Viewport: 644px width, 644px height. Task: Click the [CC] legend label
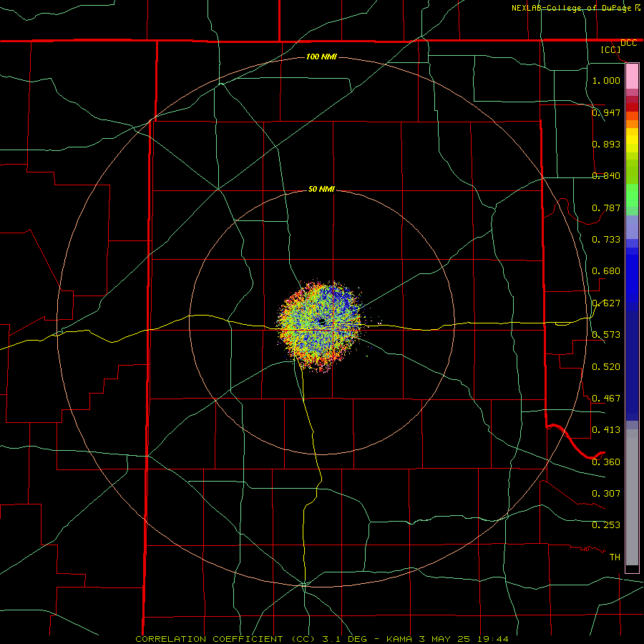[x=610, y=49]
